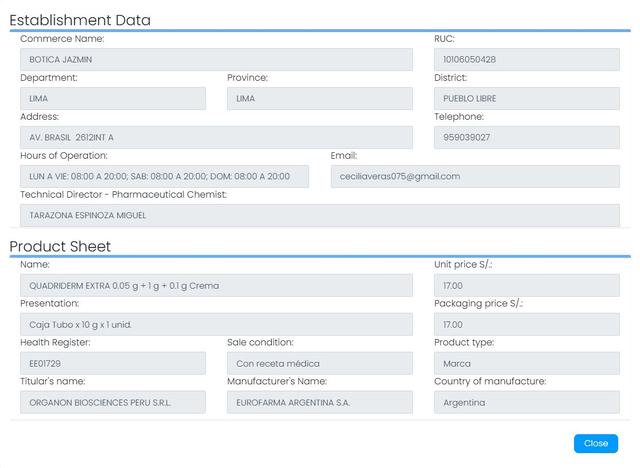Screen dimensions: 640x468
Task: Focus the Department field showing LIMA
Action: 113,98
